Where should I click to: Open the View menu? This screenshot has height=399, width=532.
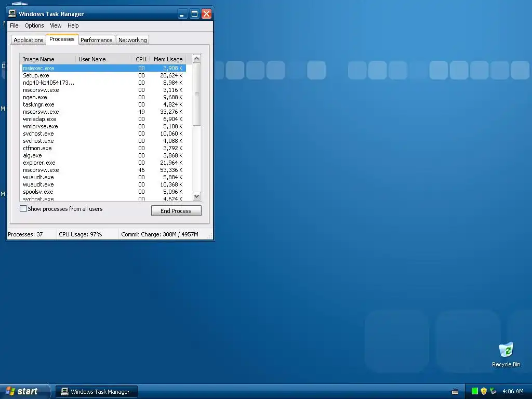tap(56, 25)
